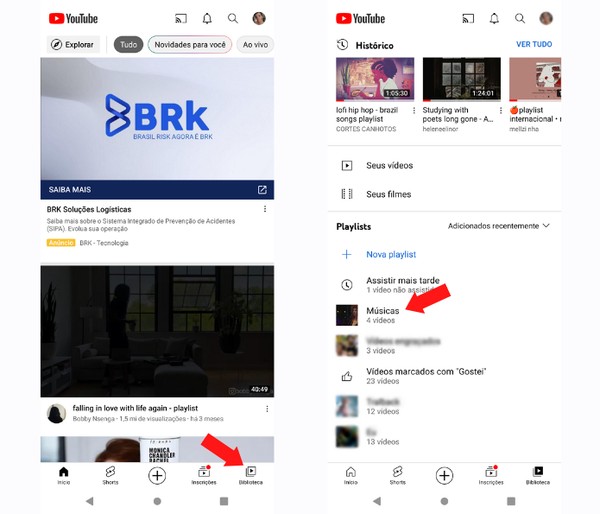The width and height of the screenshot is (600, 514).
Task: Open Inscrições tab in left bottom bar
Action: coord(204,475)
